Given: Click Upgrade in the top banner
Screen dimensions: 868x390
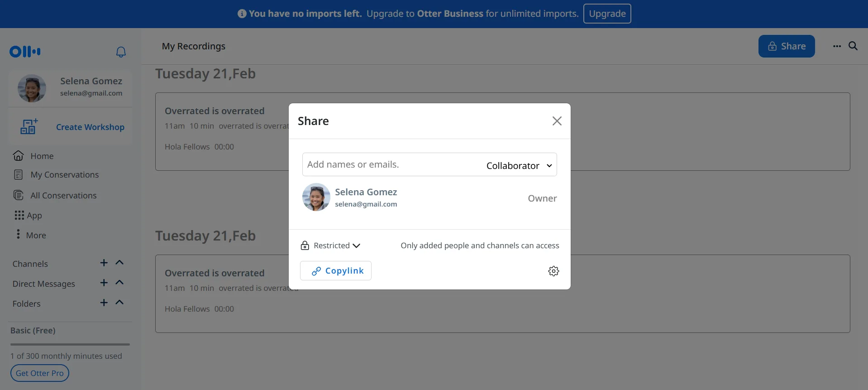Looking at the screenshot, I should click(x=607, y=14).
